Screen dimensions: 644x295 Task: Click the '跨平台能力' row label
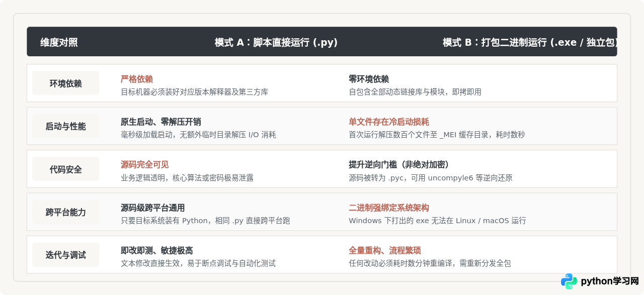pos(65,212)
